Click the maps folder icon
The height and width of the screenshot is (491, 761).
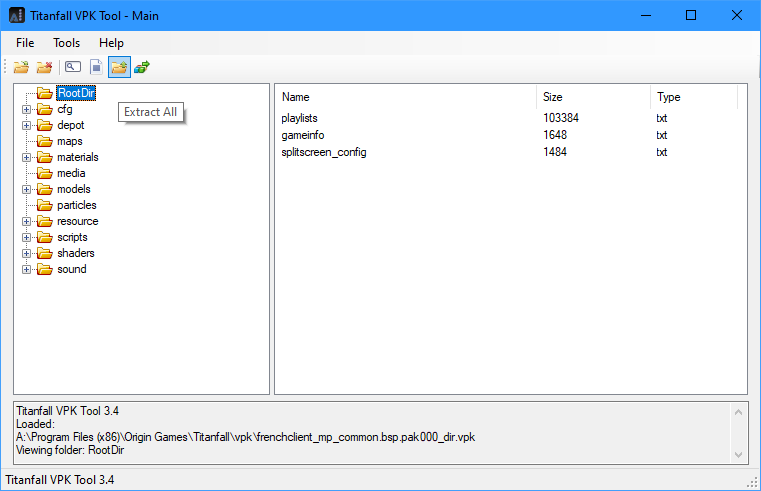(x=45, y=141)
